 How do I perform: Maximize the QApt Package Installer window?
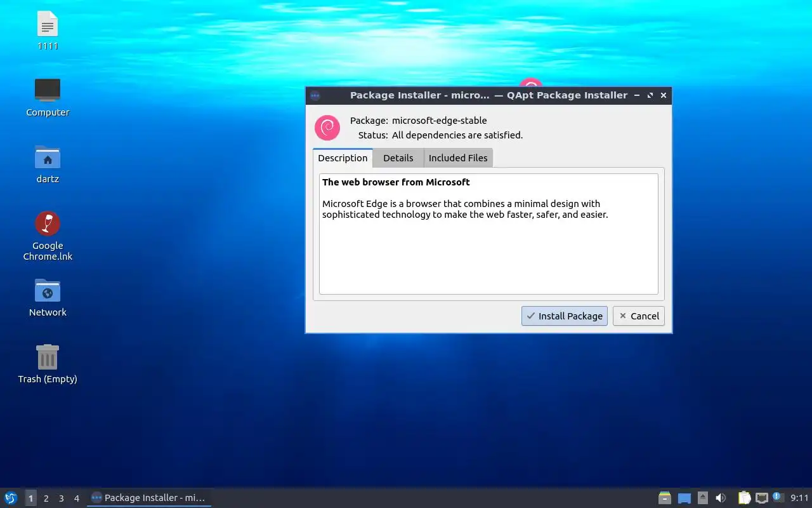(x=650, y=95)
